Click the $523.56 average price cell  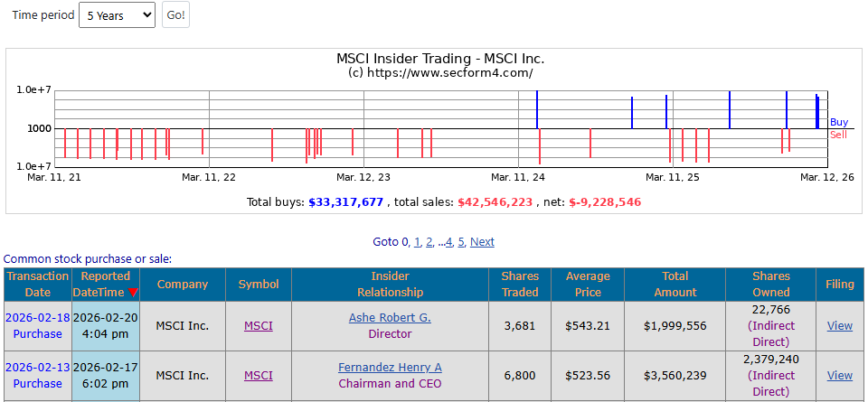pyautogui.click(x=588, y=376)
